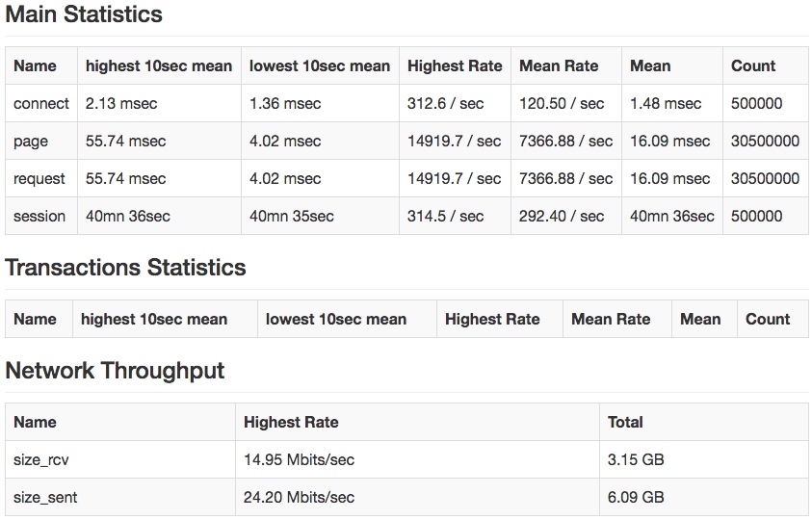Click the Network Throughput heading
This screenshot has width=812, height=520.
pyautogui.click(x=115, y=371)
